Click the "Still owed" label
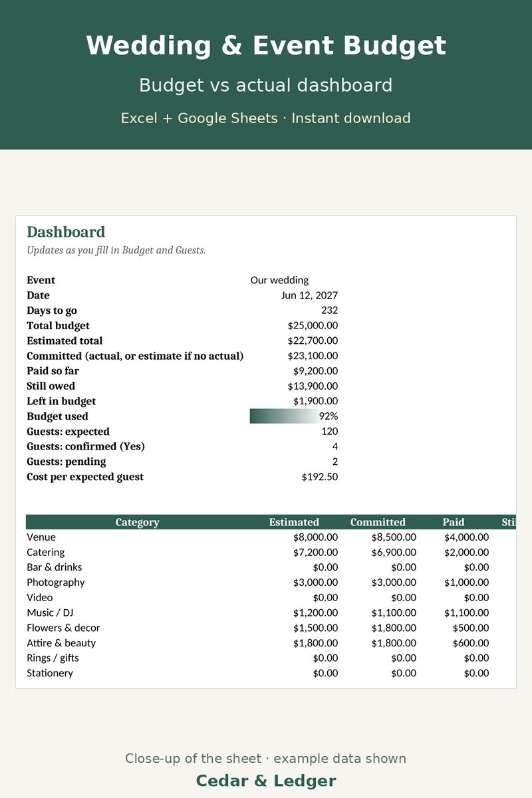 [x=51, y=386]
